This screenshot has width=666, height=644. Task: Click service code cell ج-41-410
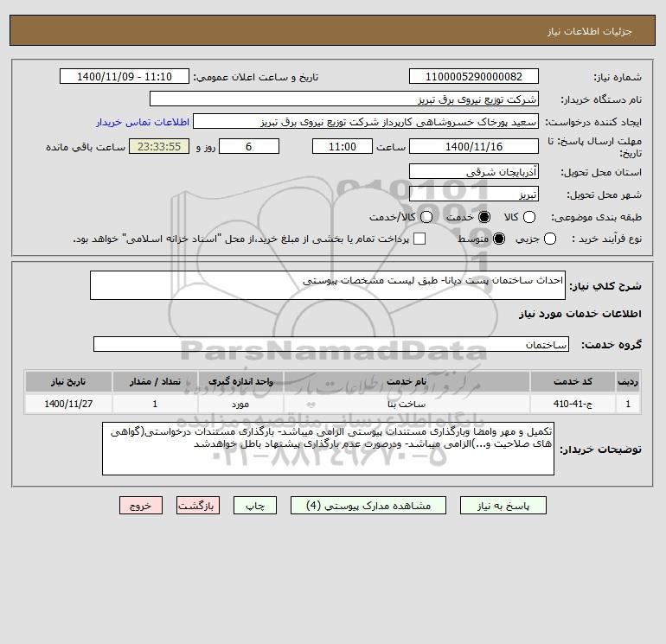pyautogui.click(x=573, y=404)
